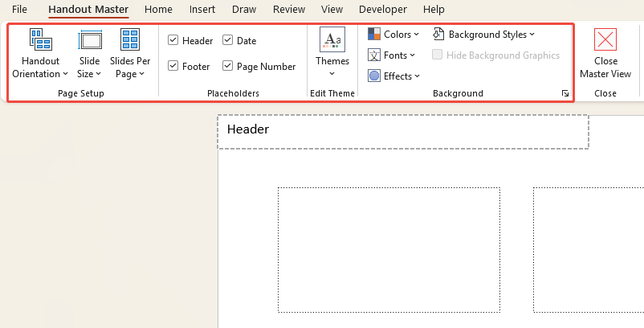The height and width of the screenshot is (328, 644).
Task: Click the Hide Background Graphics checkbox
Action: [437, 55]
